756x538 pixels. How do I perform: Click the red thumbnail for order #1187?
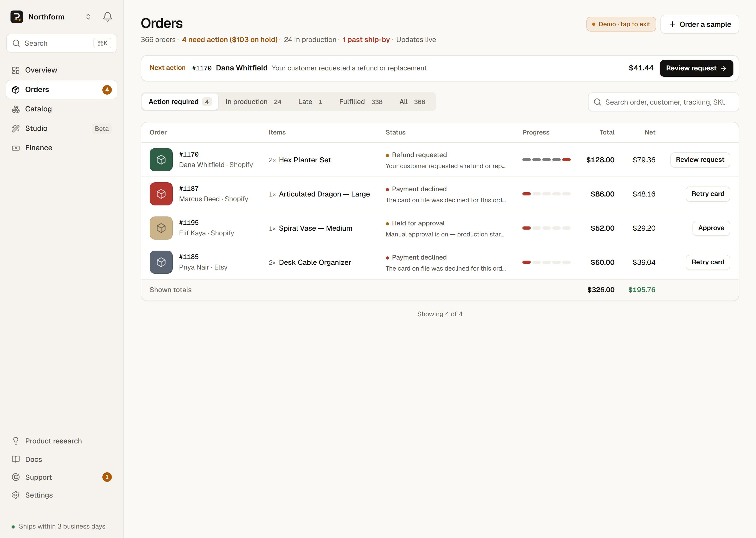[x=161, y=194]
